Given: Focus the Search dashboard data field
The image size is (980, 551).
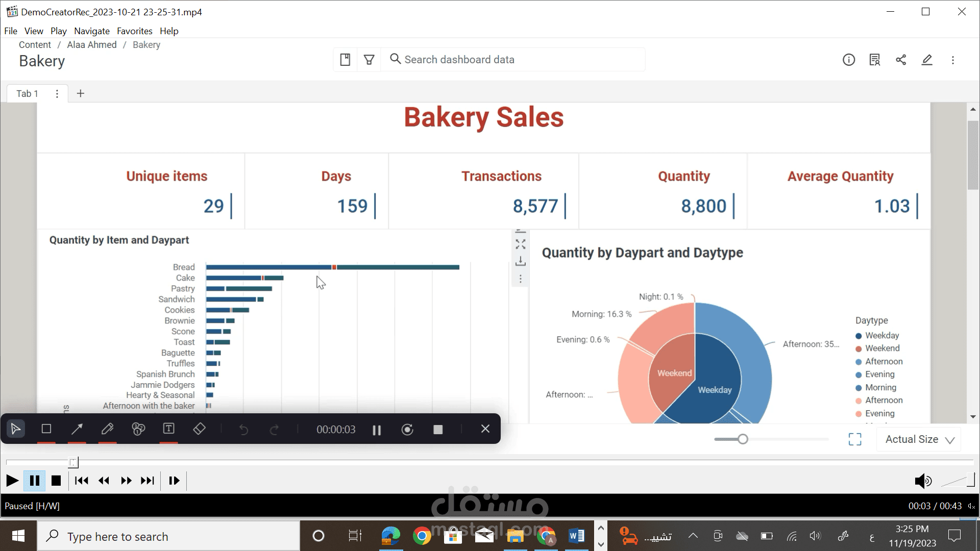Looking at the screenshot, I should (x=513, y=60).
